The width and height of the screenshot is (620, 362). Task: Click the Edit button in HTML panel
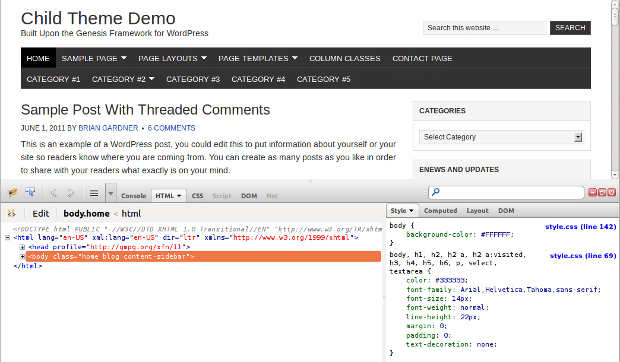pyautogui.click(x=41, y=214)
